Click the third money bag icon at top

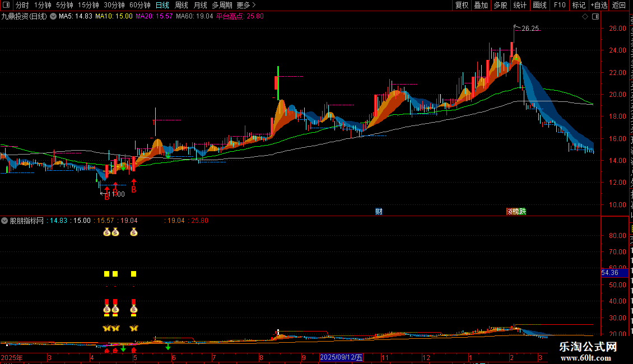click(x=134, y=232)
